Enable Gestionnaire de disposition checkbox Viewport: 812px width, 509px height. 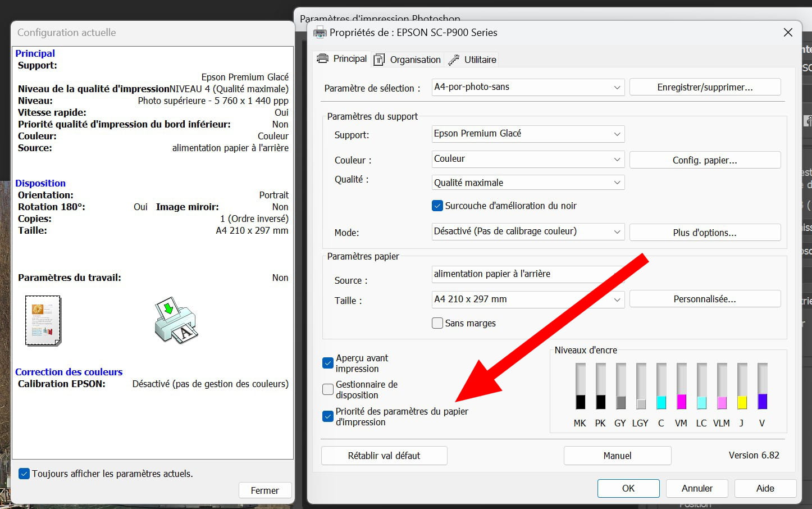point(328,389)
